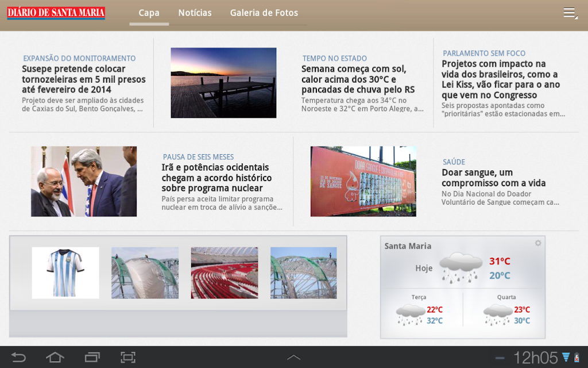Expand the bottom bar up chevron
This screenshot has width=588, height=368.
click(293, 357)
